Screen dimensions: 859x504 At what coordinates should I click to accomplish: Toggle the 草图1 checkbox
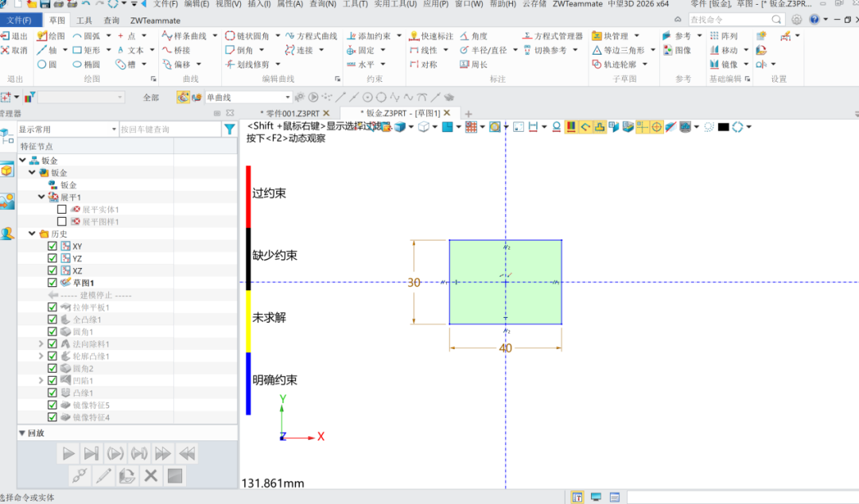[x=52, y=283]
